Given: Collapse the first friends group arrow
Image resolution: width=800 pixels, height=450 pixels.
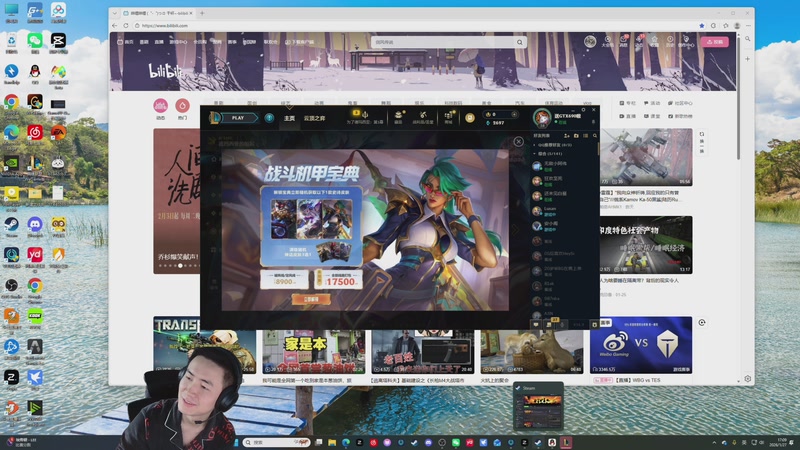Looking at the screenshot, I should [x=535, y=145].
